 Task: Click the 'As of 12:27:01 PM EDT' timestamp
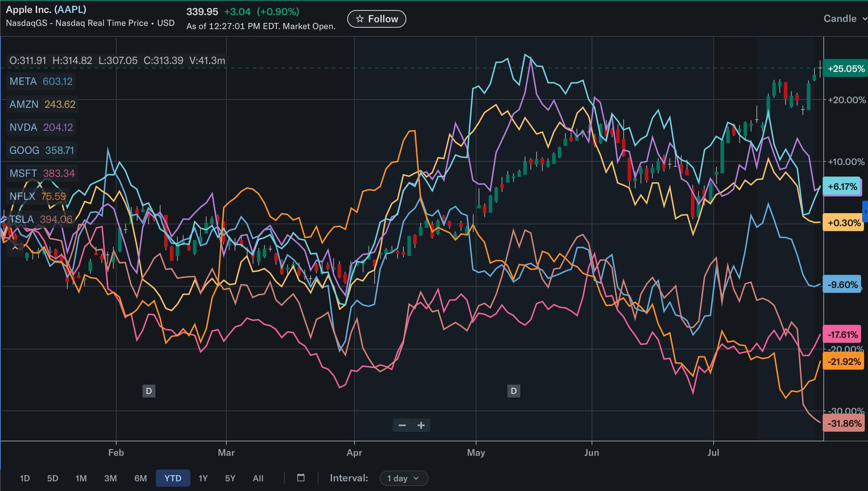click(x=261, y=26)
